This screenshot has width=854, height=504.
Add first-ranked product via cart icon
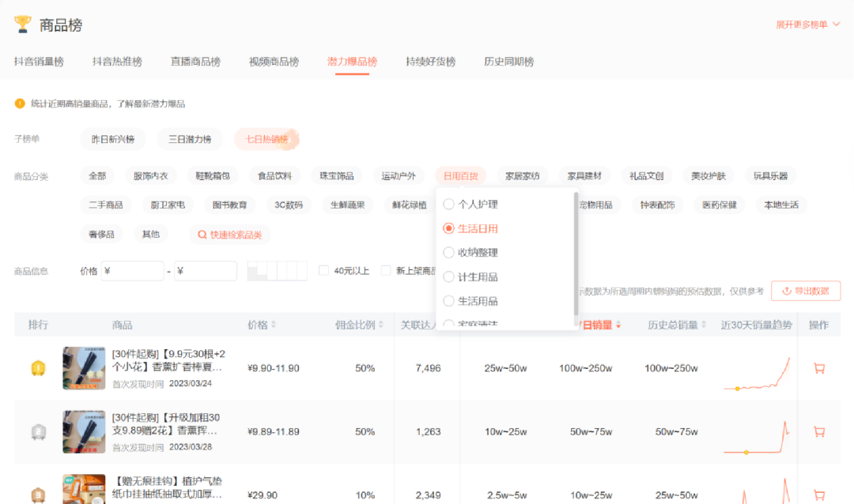tap(819, 368)
